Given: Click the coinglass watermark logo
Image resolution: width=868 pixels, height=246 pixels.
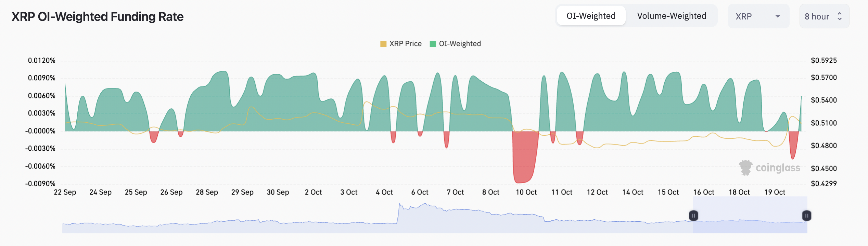Looking at the screenshot, I should [769, 168].
